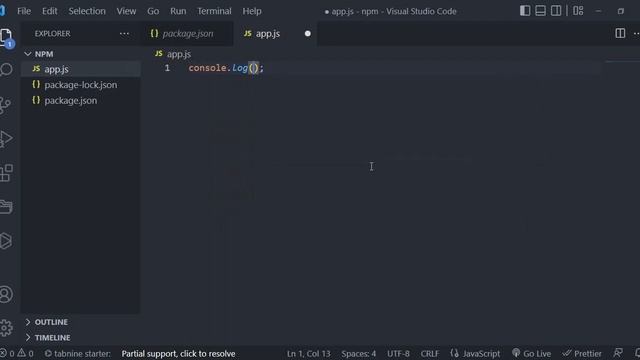Click unsaved dot on app.js tab
Screen dimensions: 640x360
(x=308, y=33)
